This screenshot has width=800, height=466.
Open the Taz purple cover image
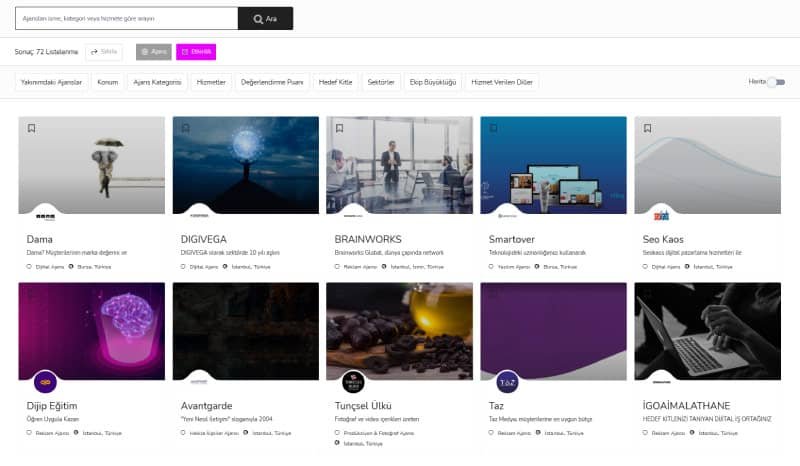[554, 331]
